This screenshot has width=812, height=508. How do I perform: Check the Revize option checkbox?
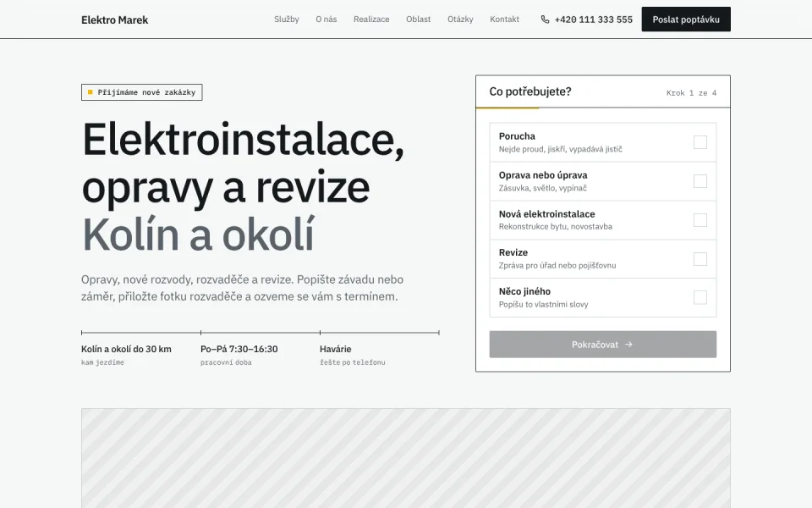700,259
